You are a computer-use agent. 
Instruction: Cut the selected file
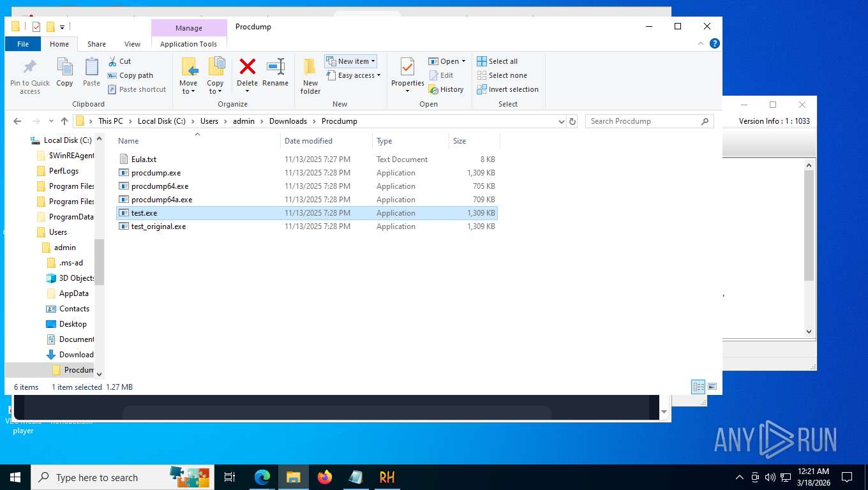119,61
